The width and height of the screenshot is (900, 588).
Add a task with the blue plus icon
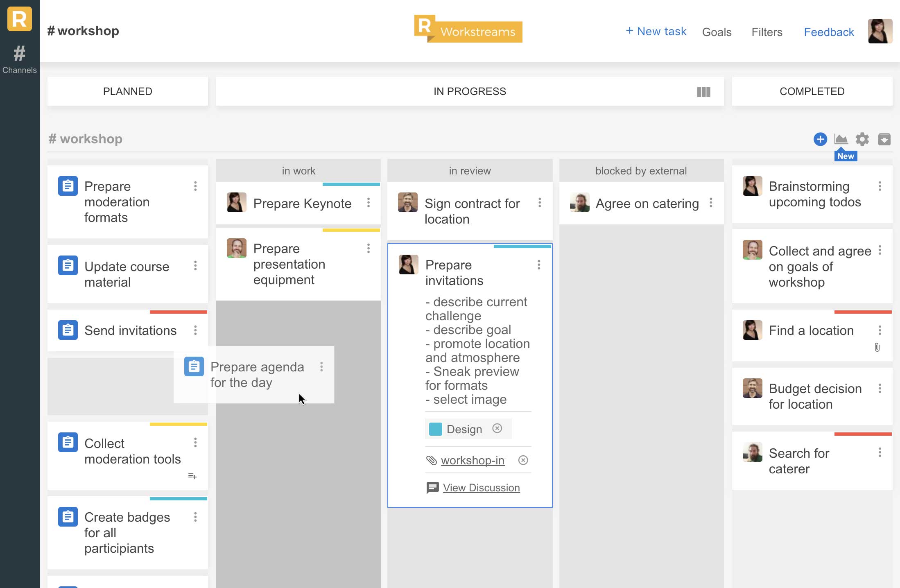click(820, 139)
